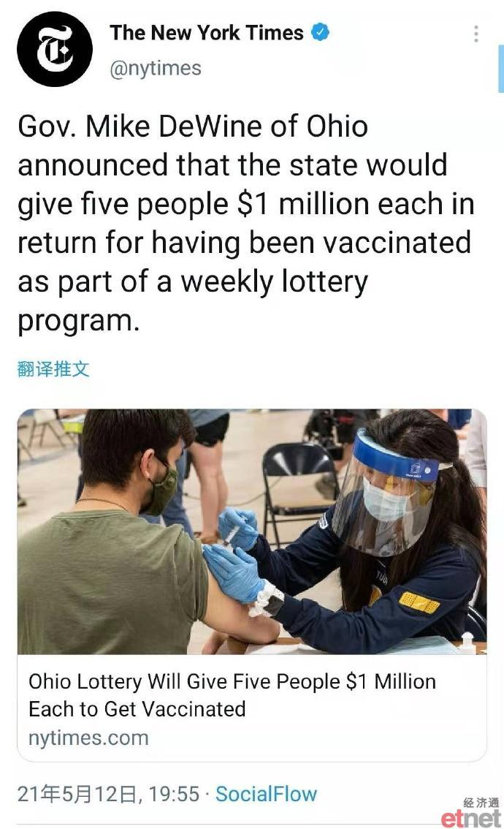This screenshot has width=504, height=829.
Task: Open the Ohio Lottery article headline
Action: click(x=232, y=695)
